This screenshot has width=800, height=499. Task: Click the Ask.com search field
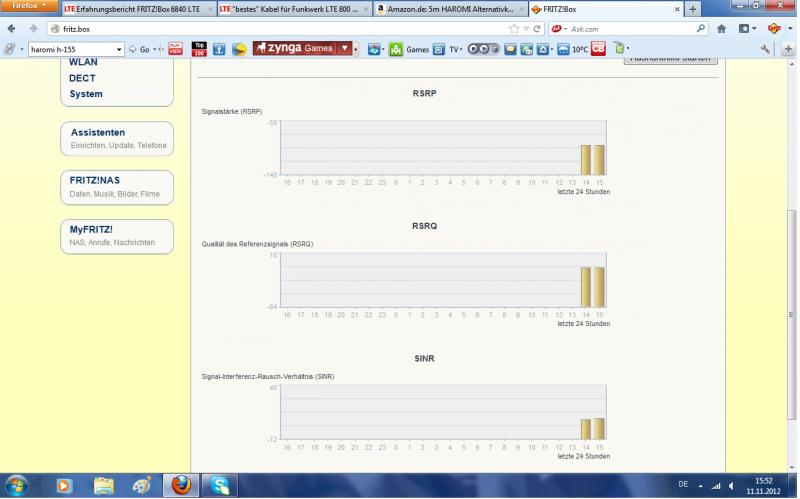[630, 29]
